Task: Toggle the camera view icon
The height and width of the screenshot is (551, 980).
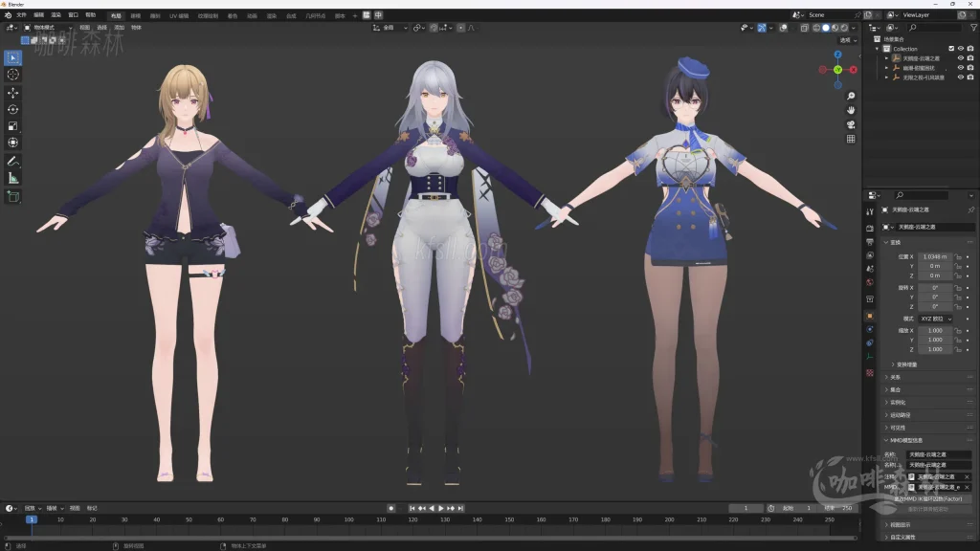Action: (851, 125)
